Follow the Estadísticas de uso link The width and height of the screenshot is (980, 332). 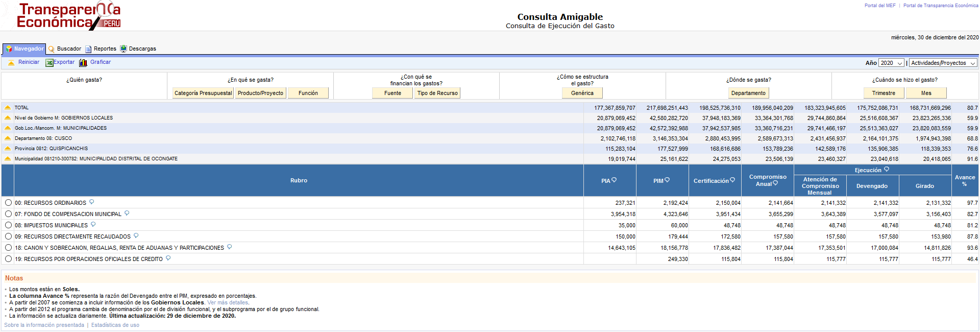pyautogui.click(x=115, y=325)
